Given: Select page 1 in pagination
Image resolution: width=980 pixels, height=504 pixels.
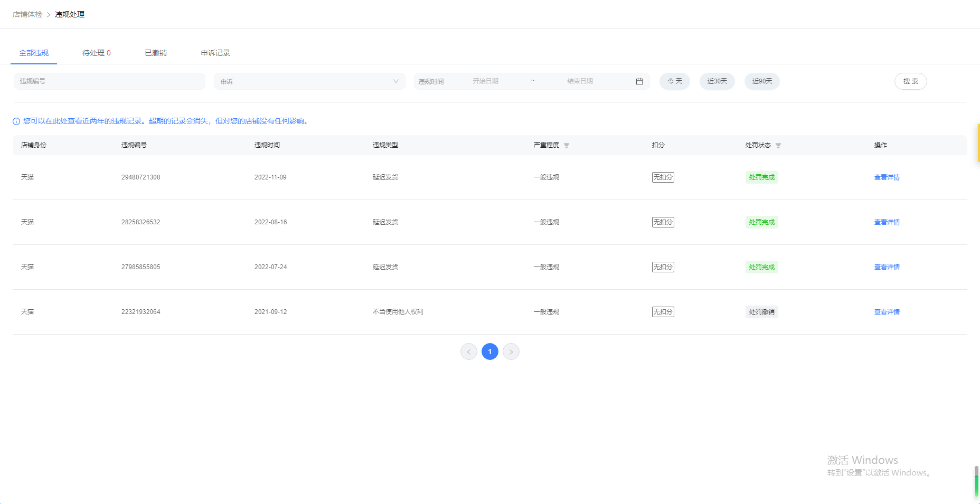Looking at the screenshot, I should (490, 351).
